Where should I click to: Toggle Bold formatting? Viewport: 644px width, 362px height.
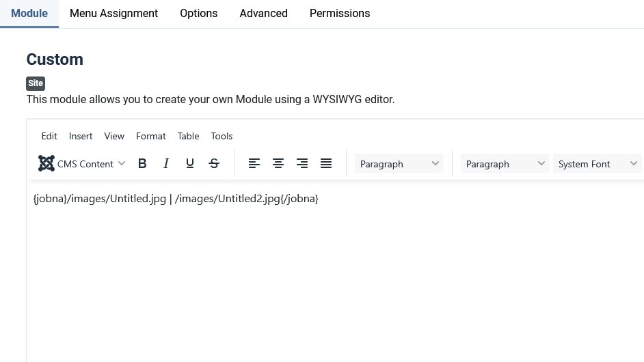click(x=142, y=164)
